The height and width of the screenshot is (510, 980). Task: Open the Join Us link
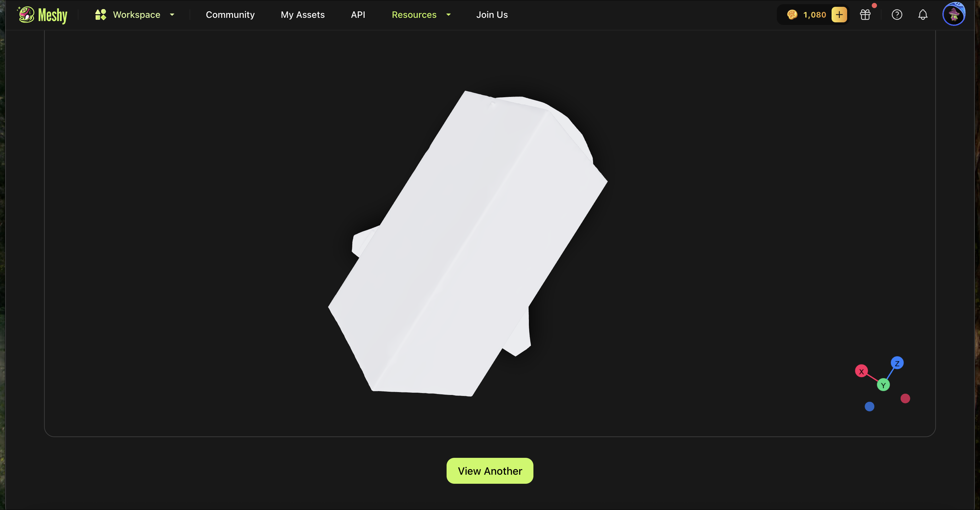click(x=492, y=15)
